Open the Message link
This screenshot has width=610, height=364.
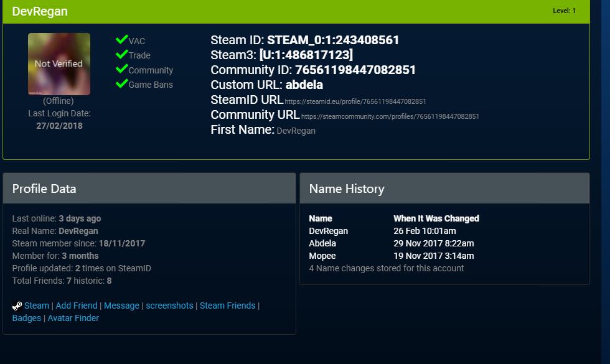[x=121, y=306]
